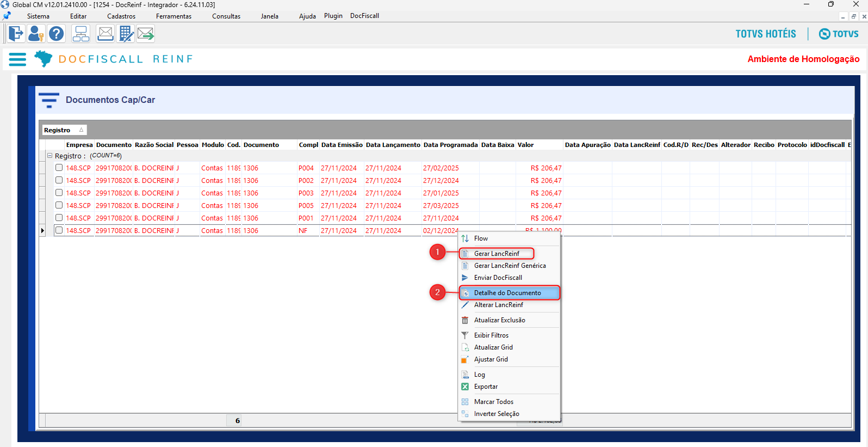This screenshot has height=447, width=868.
Task: Click the Brazil map DocFiscall logo
Action: click(x=43, y=58)
